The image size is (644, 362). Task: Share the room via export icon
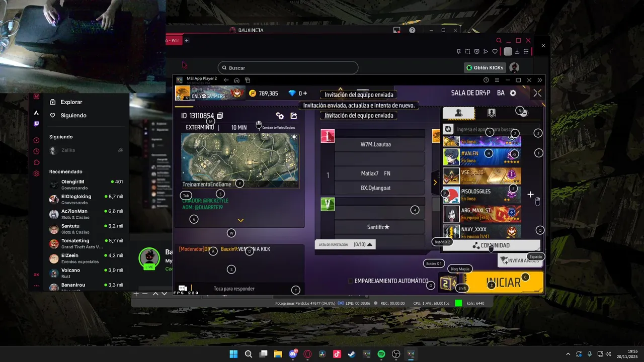tap(294, 116)
